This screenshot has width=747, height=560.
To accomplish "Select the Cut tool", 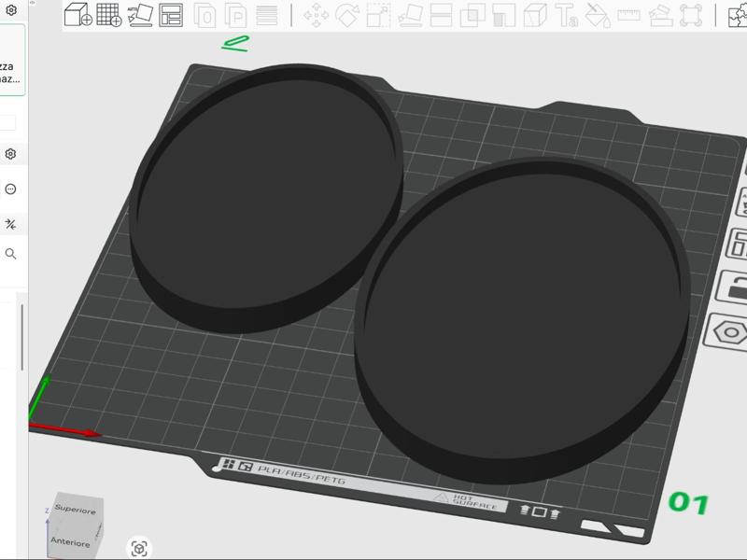I will (x=441, y=15).
